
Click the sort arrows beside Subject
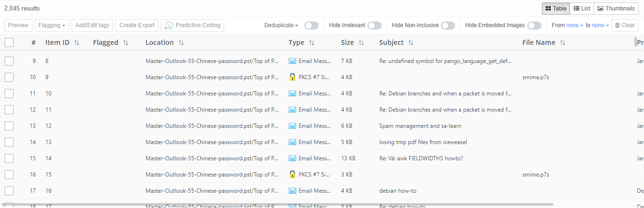tap(411, 43)
